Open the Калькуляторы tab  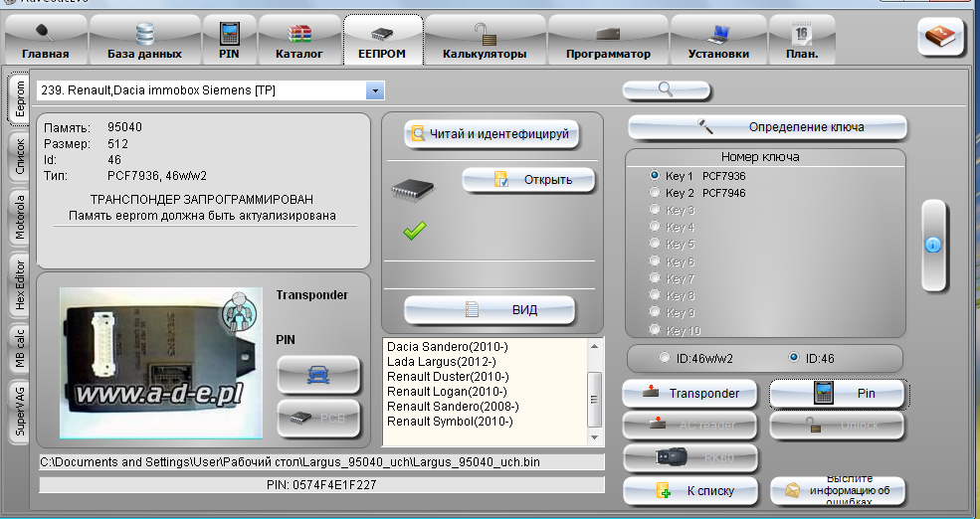click(x=485, y=40)
